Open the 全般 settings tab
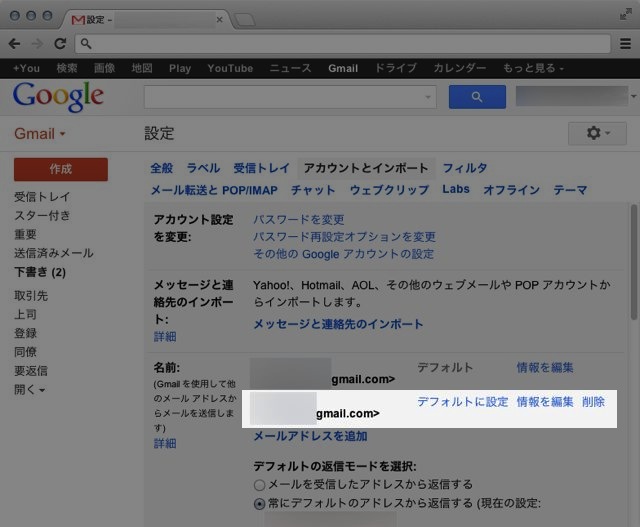This screenshot has height=527, width=640. pos(162,168)
